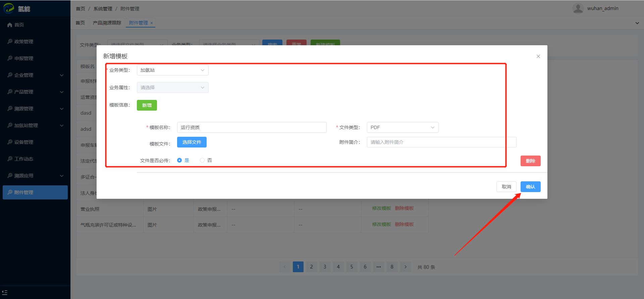Click the 溯源管理 sidebar icon
The image size is (644, 299).
(10, 108)
